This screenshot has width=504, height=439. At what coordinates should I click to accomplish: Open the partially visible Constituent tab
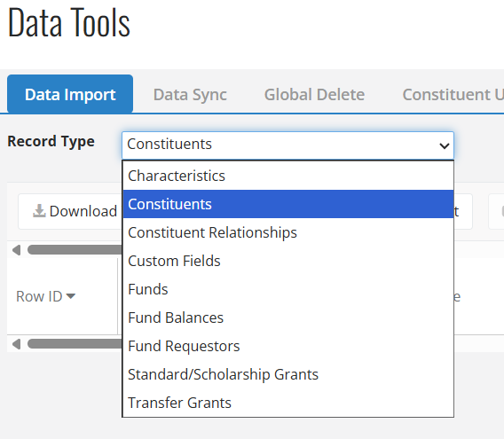[453, 95]
